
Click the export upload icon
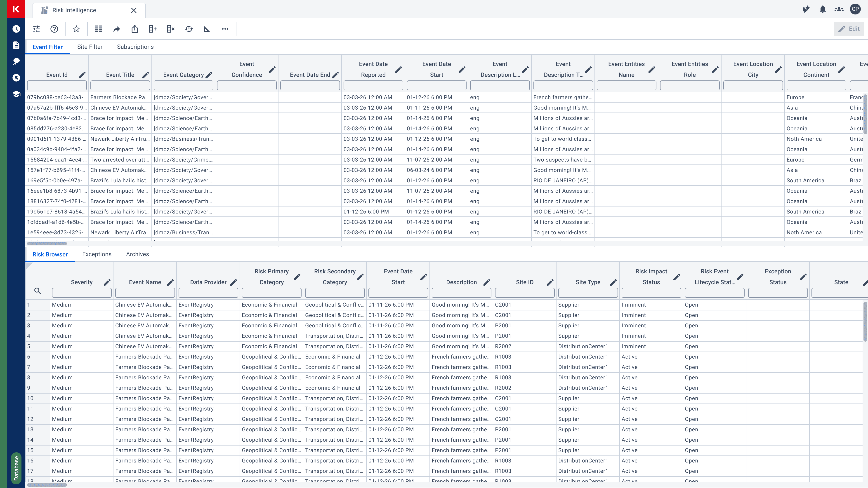click(135, 29)
